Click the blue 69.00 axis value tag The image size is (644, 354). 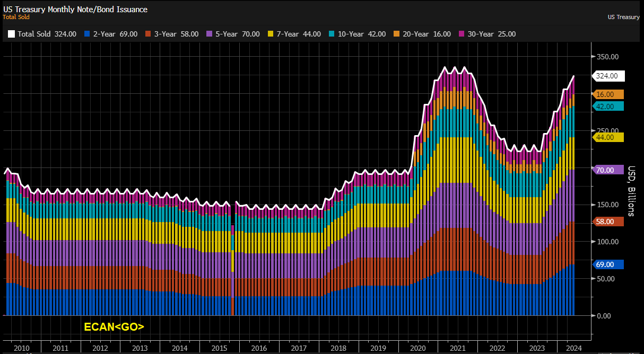click(607, 264)
